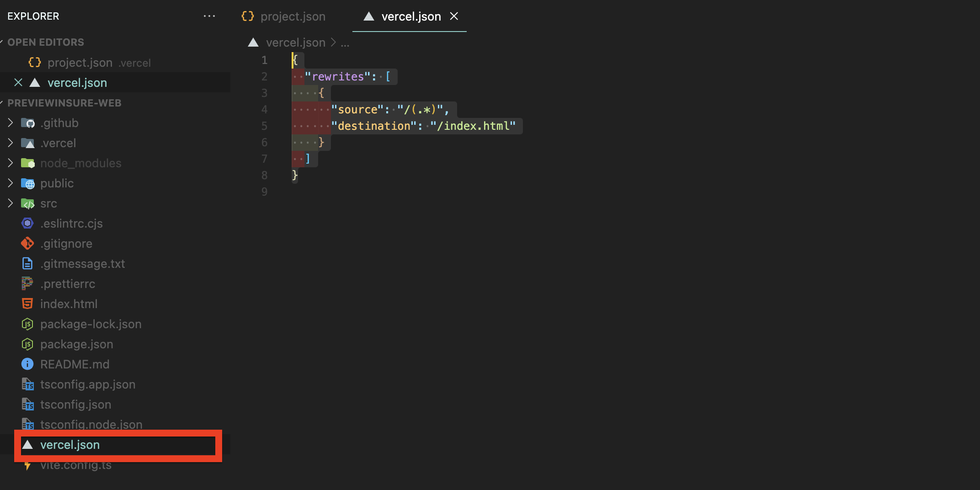
Task: Click the HTML5 icon of index.html
Action: coord(27,304)
